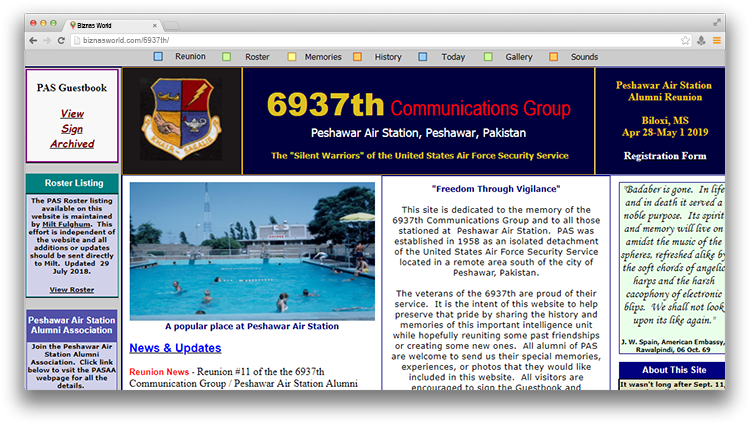Open the Reunion menu item
Image resolution: width=750 pixels, height=425 pixels.
[189, 57]
